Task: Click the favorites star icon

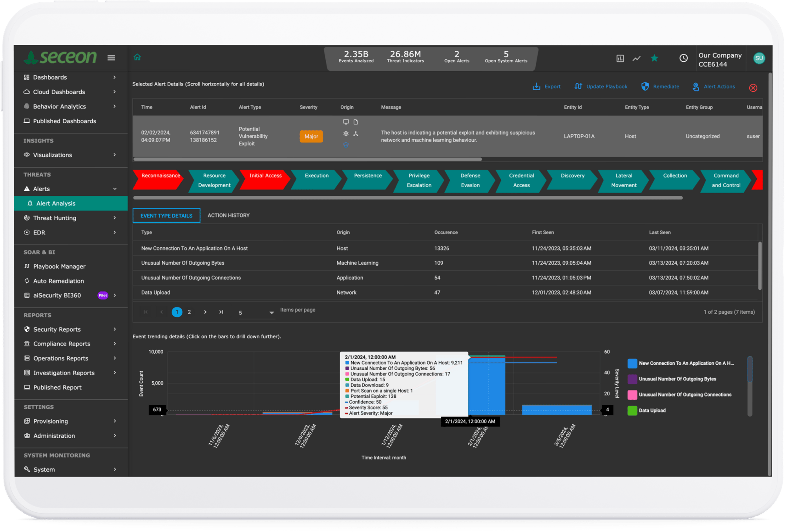Action: (x=654, y=58)
